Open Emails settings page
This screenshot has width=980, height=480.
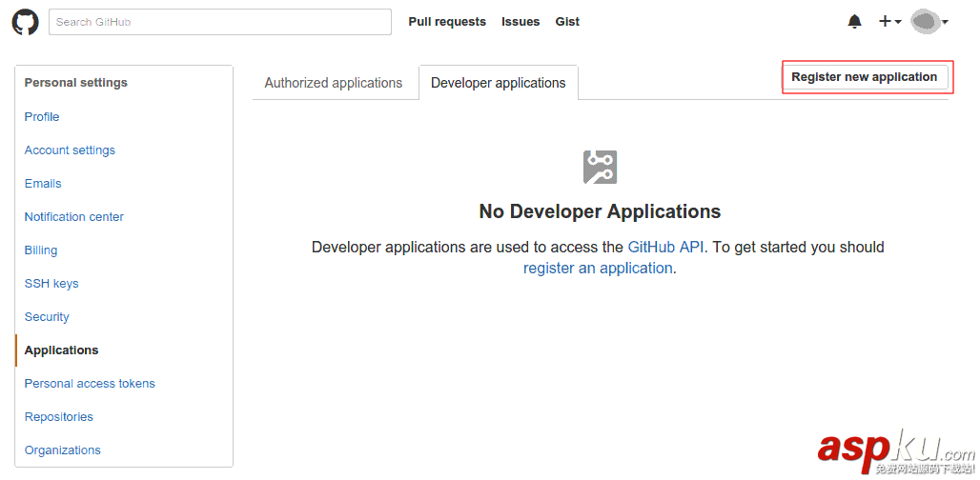(x=43, y=184)
